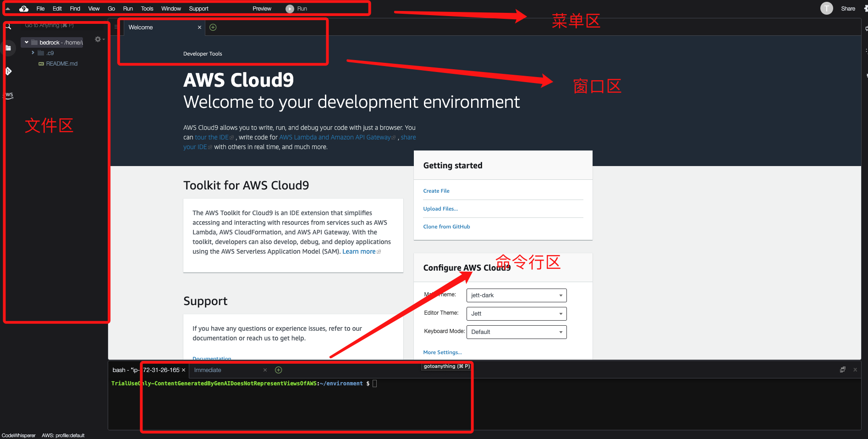Click the .c9 folder icon

pos(41,53)
